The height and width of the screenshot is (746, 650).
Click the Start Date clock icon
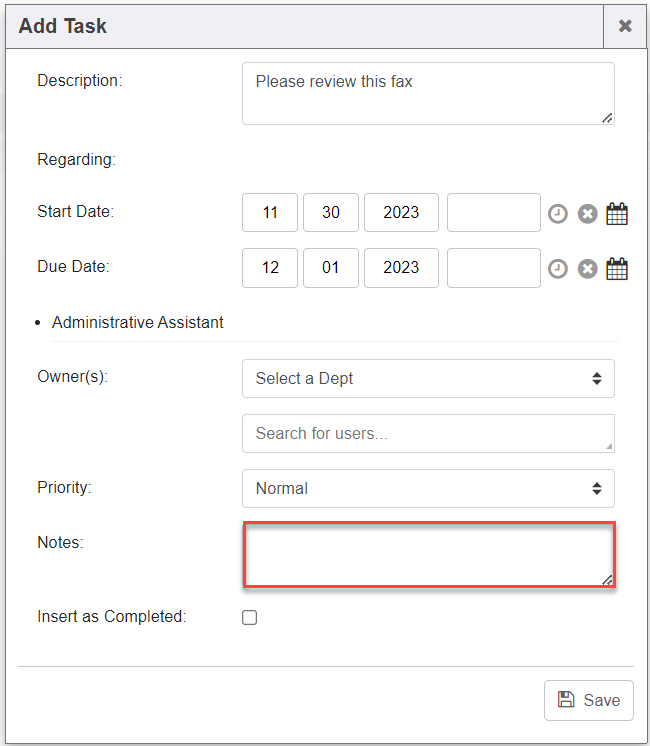tap(558, 213)
